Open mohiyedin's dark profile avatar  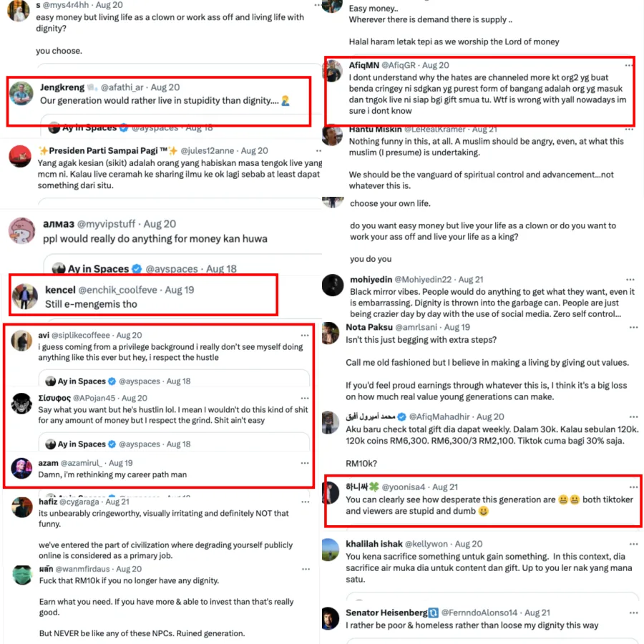(333, 285)
